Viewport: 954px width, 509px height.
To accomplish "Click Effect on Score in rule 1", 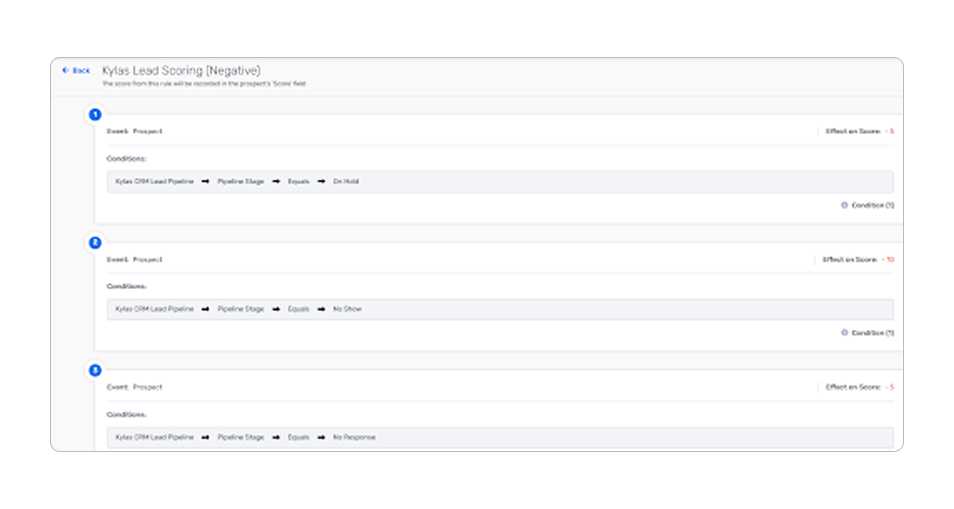I will click(x=852, y=131).
